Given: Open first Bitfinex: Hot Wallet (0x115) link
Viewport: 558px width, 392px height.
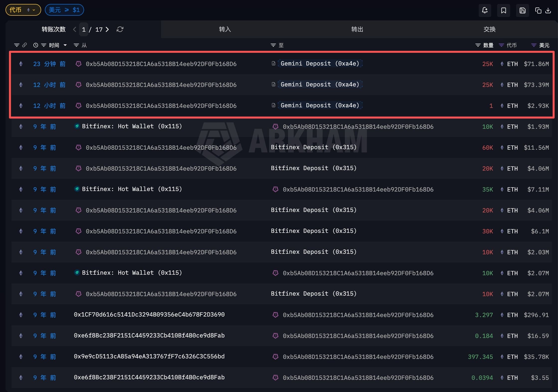Looking at the screenshot, I should click(x=132, y=126).
